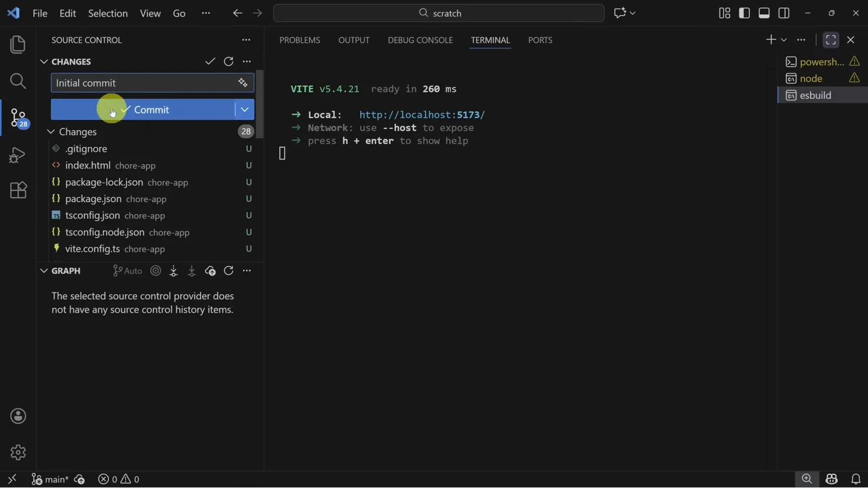Open the File menu
The image size is (868, 488).
40,13
